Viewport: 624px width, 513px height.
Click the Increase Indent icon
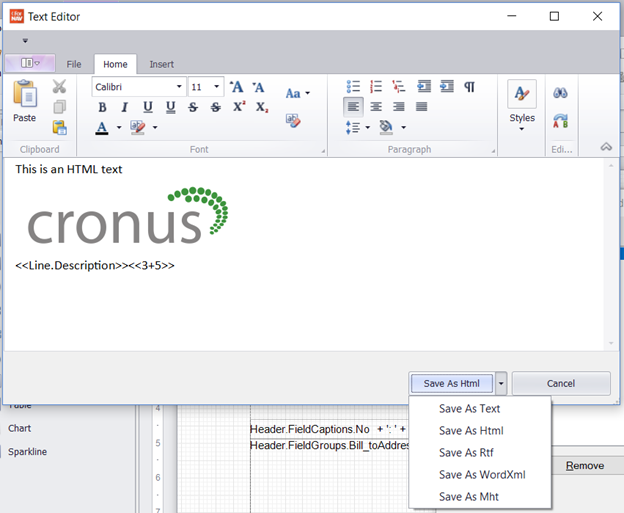447,86
